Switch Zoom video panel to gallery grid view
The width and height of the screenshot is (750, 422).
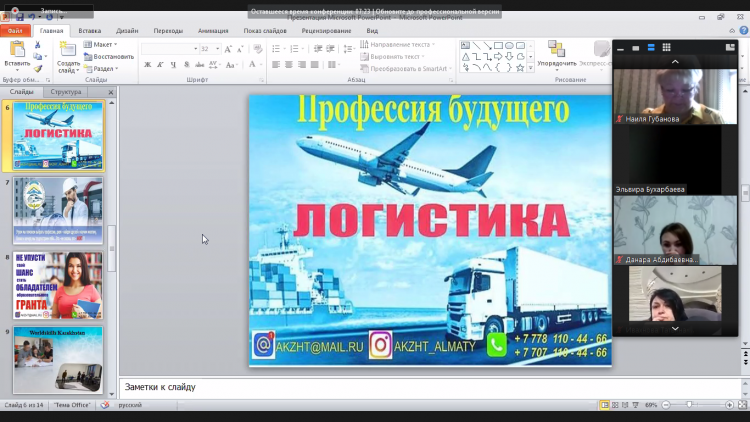tap(667, 47)
